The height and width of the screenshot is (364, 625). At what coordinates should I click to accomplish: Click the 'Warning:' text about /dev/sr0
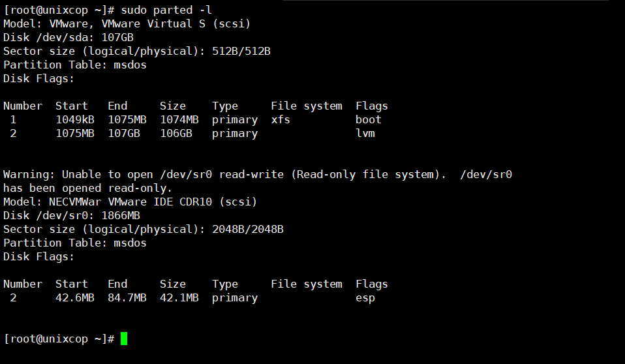29,175
